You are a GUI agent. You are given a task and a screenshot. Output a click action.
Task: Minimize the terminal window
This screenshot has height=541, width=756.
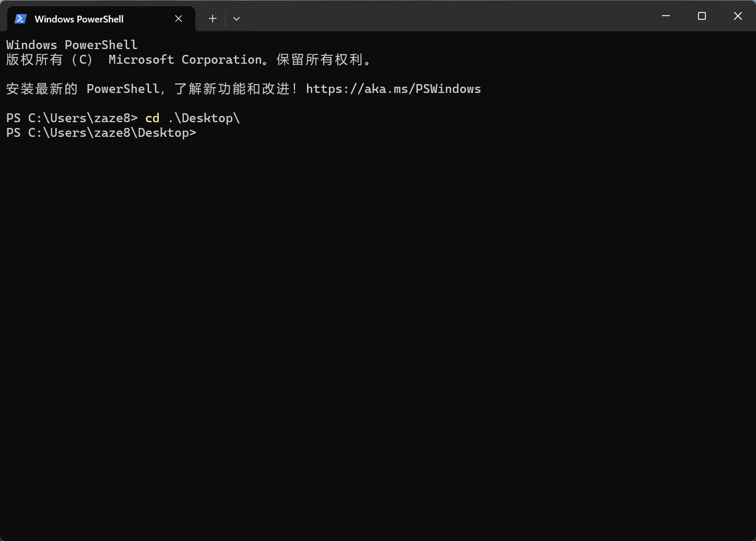[x=666, y=16]
